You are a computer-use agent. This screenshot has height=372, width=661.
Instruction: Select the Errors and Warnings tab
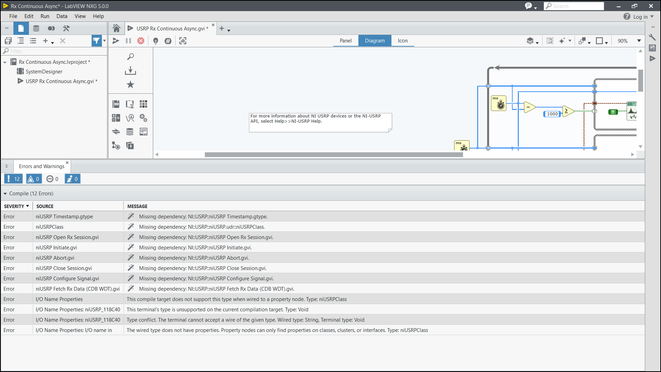(41, 166)
